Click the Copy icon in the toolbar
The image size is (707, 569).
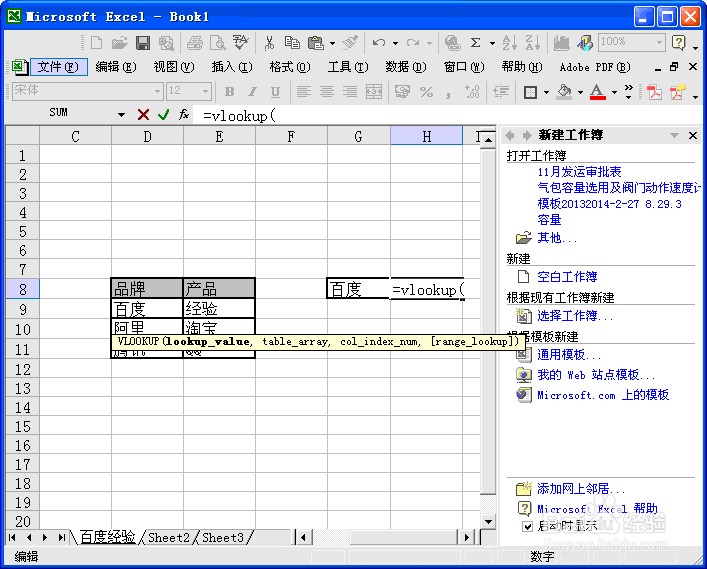click(x=292, y=43)
